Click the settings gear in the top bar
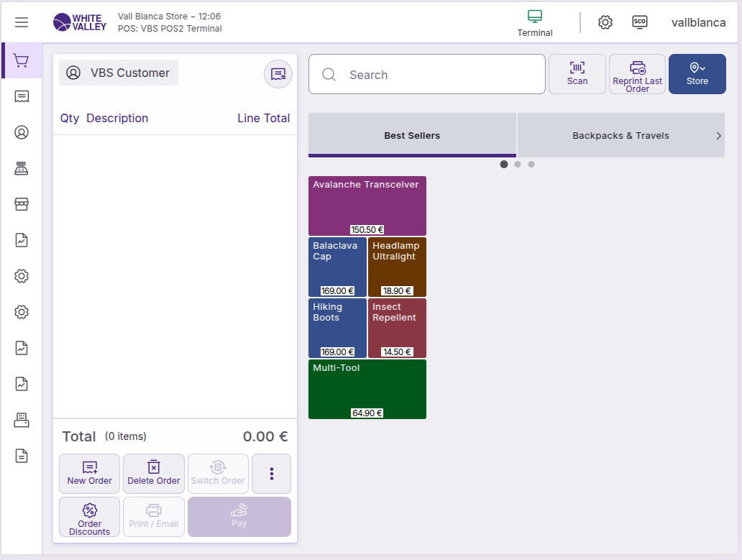 605,22
